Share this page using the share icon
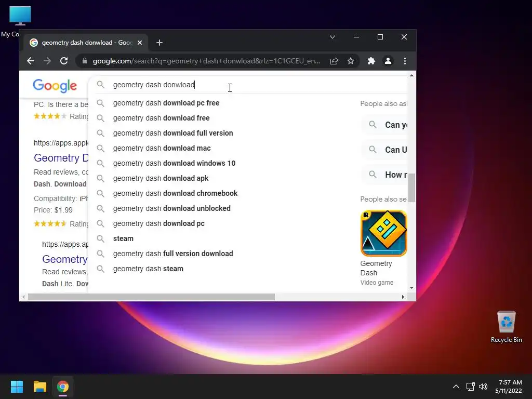This screenshot has width=532, height=399. click(x=334, y=61)
